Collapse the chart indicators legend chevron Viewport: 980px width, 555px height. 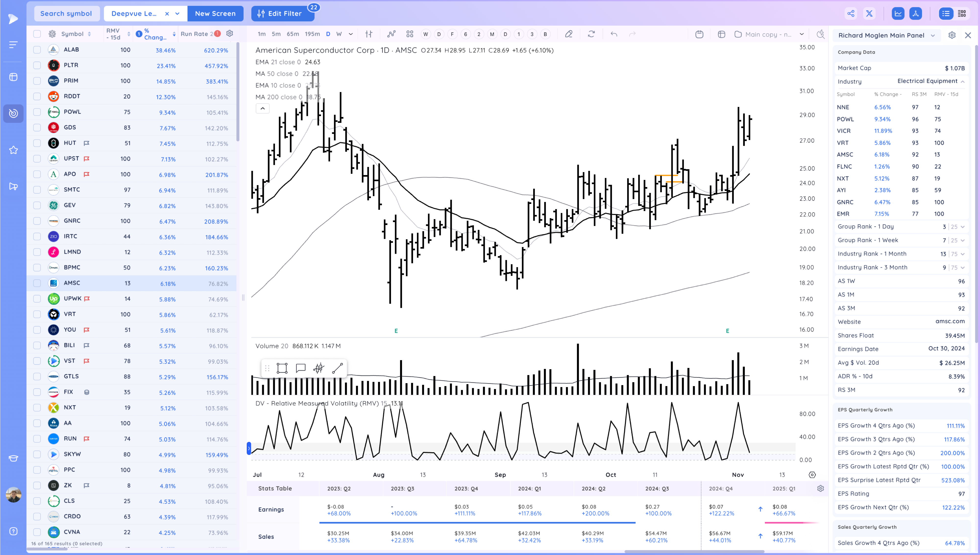262,109
